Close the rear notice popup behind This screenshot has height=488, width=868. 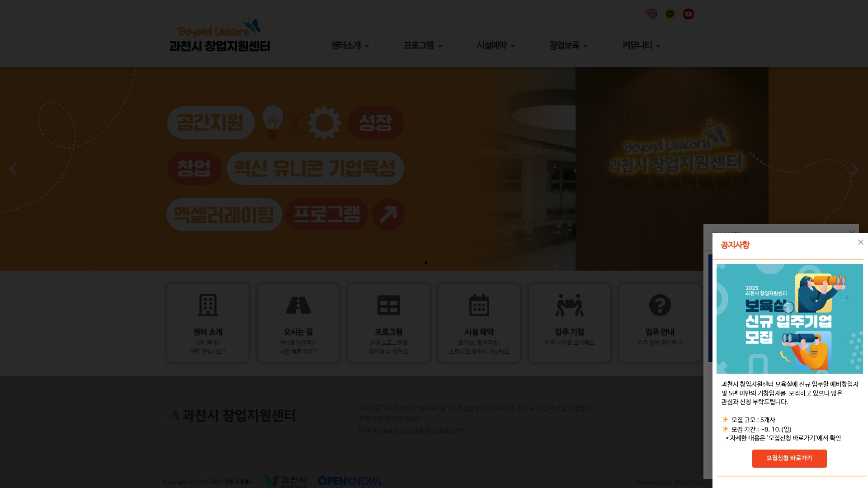point(852,232)
